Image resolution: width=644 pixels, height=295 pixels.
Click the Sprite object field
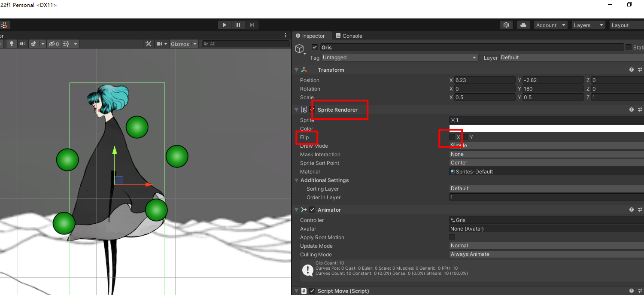coord(547,120)
